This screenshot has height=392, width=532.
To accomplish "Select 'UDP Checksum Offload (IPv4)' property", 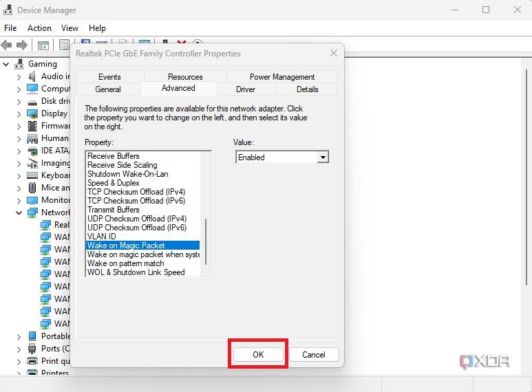I will click(137, 219).
